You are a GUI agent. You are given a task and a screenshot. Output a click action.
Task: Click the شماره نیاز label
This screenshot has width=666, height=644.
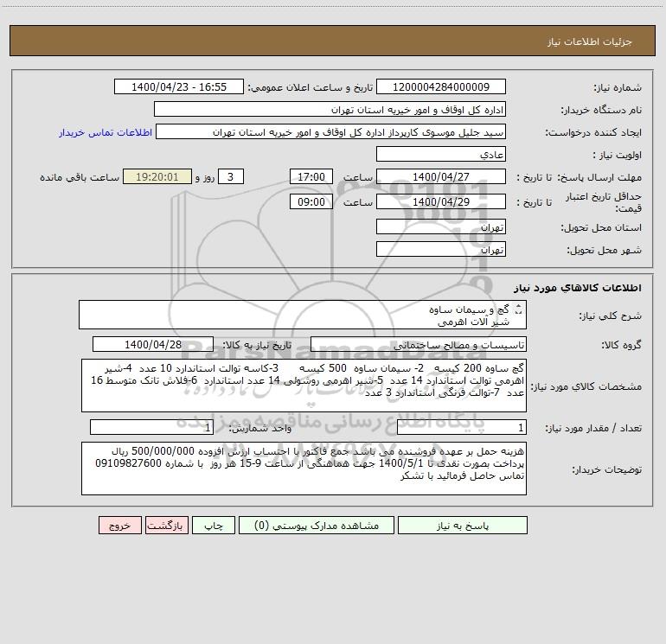tap(618, 87)
